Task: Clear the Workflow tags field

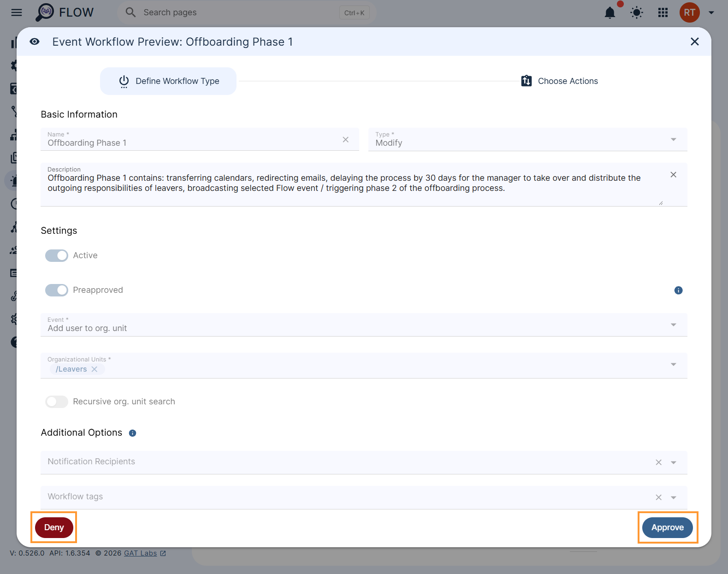Action: point(658,497)
